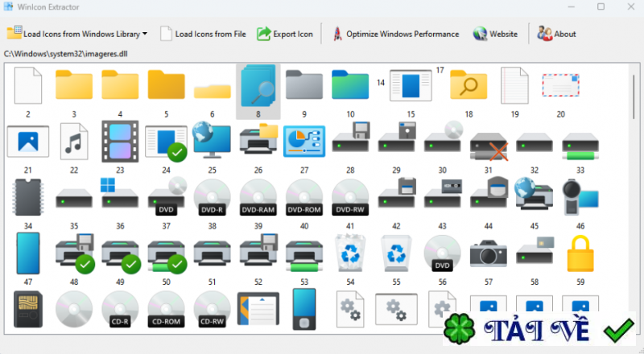The image size is (644, 354).
Task: Select the empty recycle bin icon 55
Action: (x=396, y=253)
